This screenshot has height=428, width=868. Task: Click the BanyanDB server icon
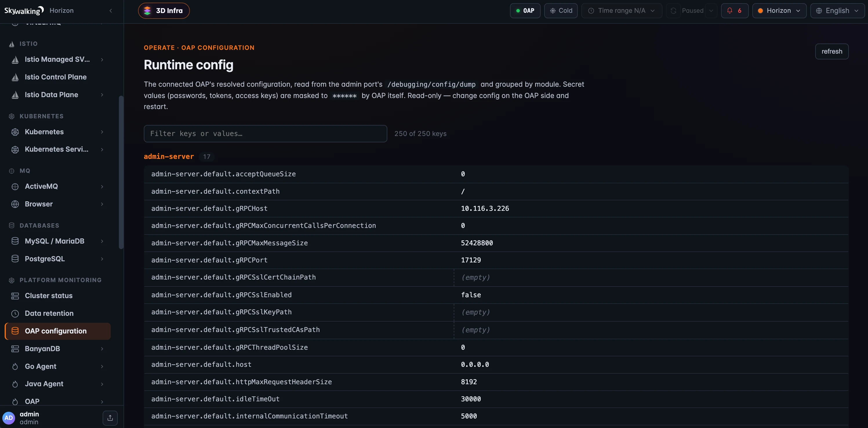(15, 349)
